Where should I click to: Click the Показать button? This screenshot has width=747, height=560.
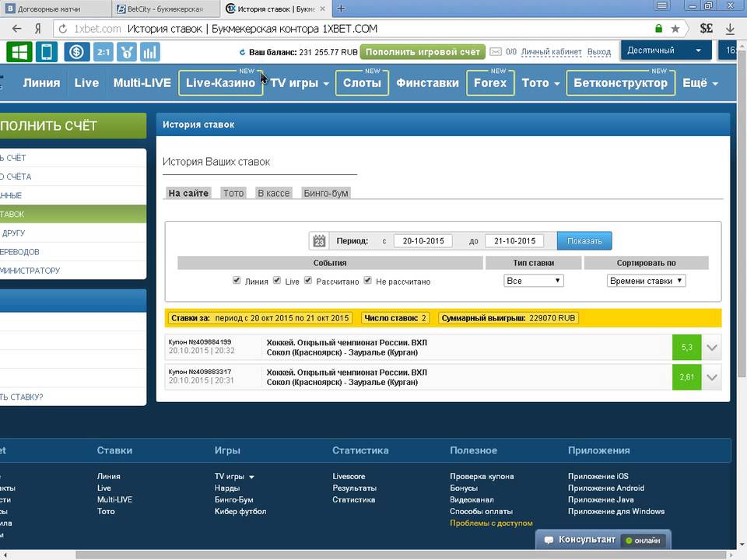(x=584, y=241)
